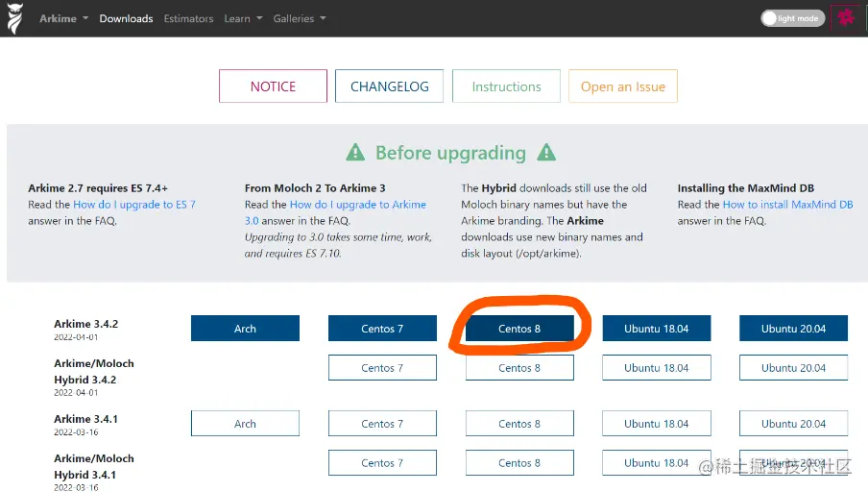
Task: Click the From Moloch 2 To Arkime 3 heading
Action: click(315, 188)
